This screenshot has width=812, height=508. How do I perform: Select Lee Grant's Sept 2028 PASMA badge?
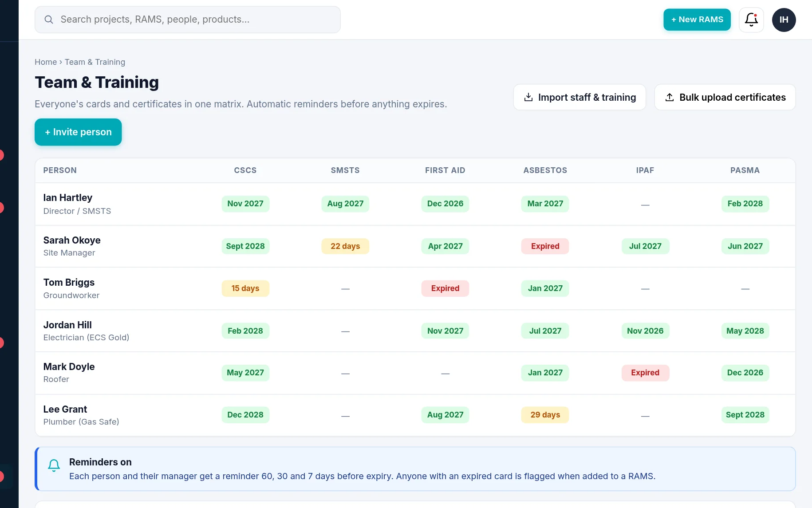[x=745, y=415]
